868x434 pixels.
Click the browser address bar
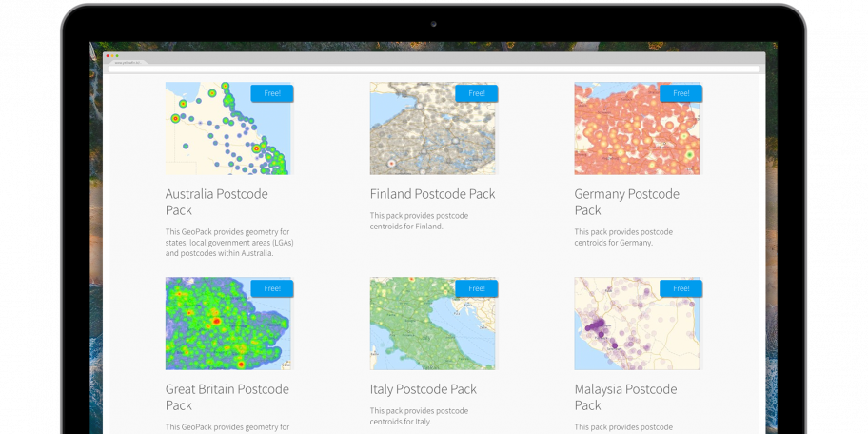(x=434, y=69)
